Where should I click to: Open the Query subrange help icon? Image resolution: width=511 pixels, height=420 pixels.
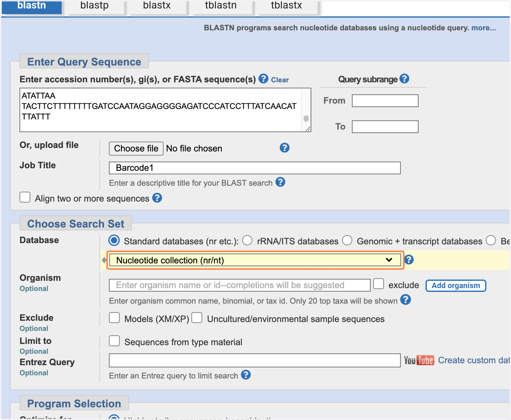[x=405, y=79]
